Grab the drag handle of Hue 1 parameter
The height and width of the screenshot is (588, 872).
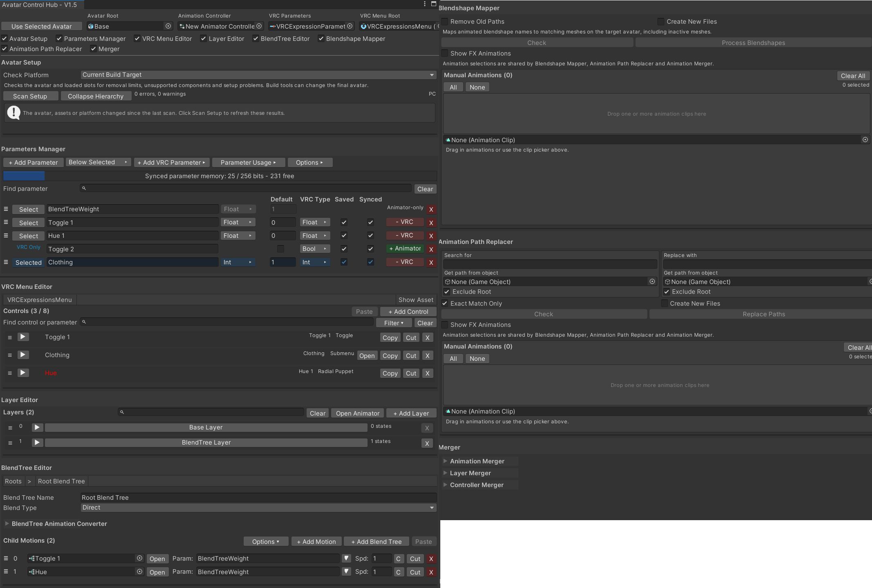pos(6,236)
